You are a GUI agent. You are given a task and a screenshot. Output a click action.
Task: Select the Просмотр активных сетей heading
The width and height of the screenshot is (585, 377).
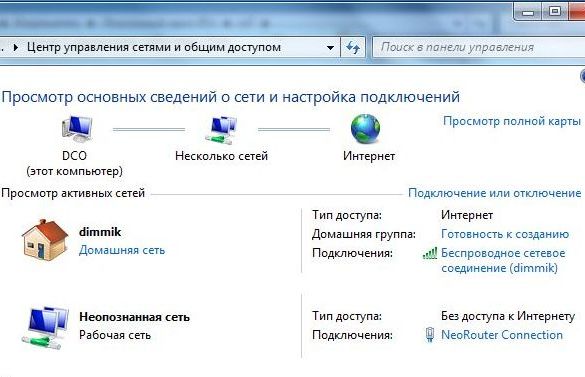click(73, 193)
